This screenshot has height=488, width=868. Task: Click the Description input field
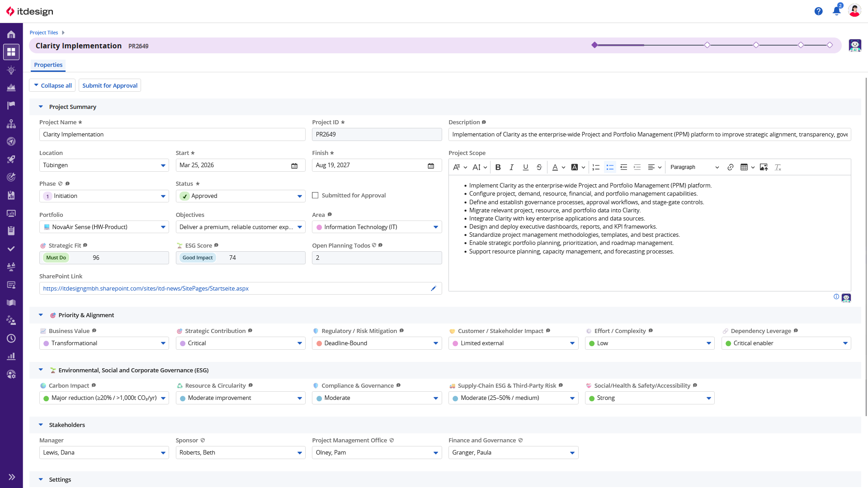pyautogui.click(x=650, y=135)
